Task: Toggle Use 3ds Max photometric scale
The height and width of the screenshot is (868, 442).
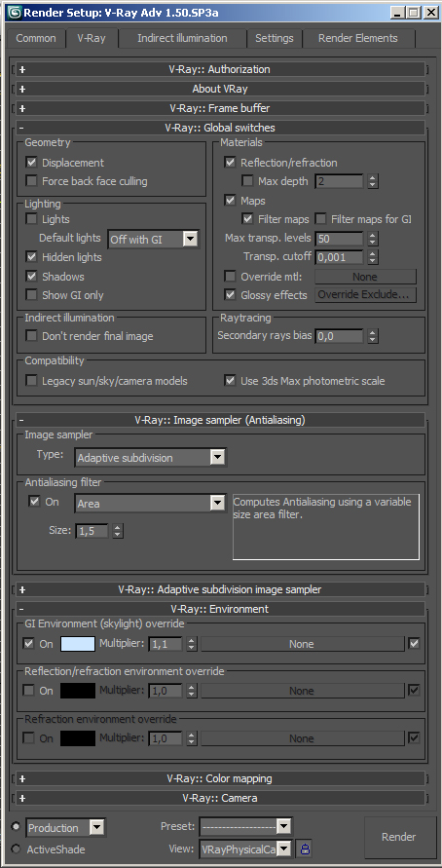Action: pos(230,381)
